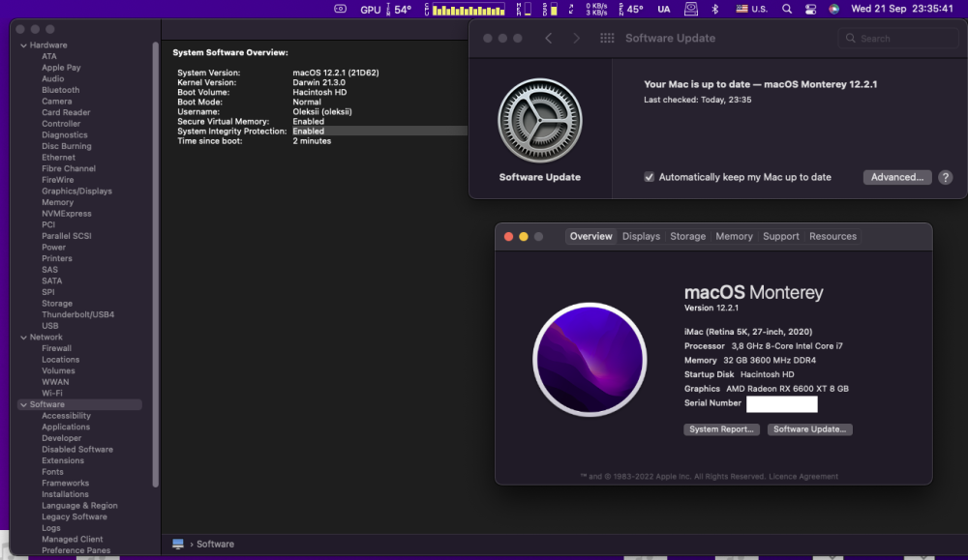This screenshot has width=968, height=560.
Task: Select Graphics/Displays in sidebar
Action: pos(76,192)
